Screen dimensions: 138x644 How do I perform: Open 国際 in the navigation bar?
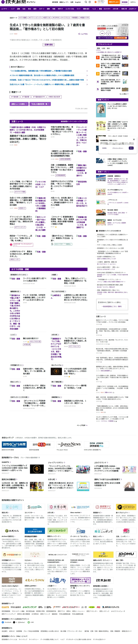coord(48,9)
